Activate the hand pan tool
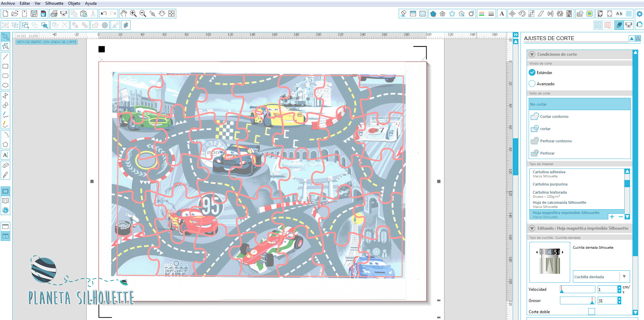This screenshot has width=644, height=320. [x=124, y=14]
